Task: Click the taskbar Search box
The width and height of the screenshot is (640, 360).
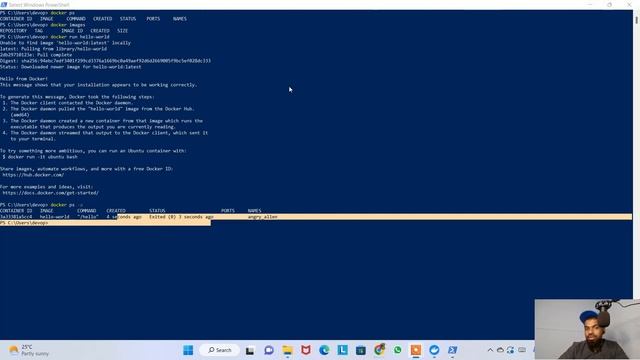Action: pos(220,350)
